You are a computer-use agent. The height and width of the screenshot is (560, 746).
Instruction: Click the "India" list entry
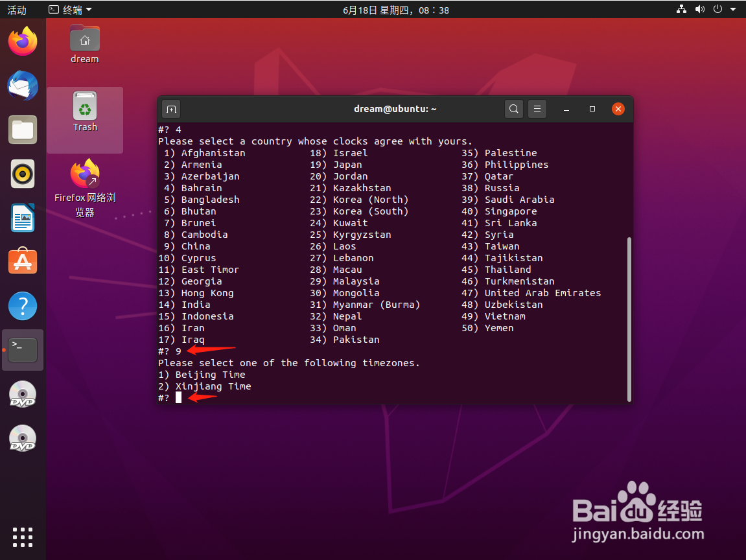click(196, 305)
